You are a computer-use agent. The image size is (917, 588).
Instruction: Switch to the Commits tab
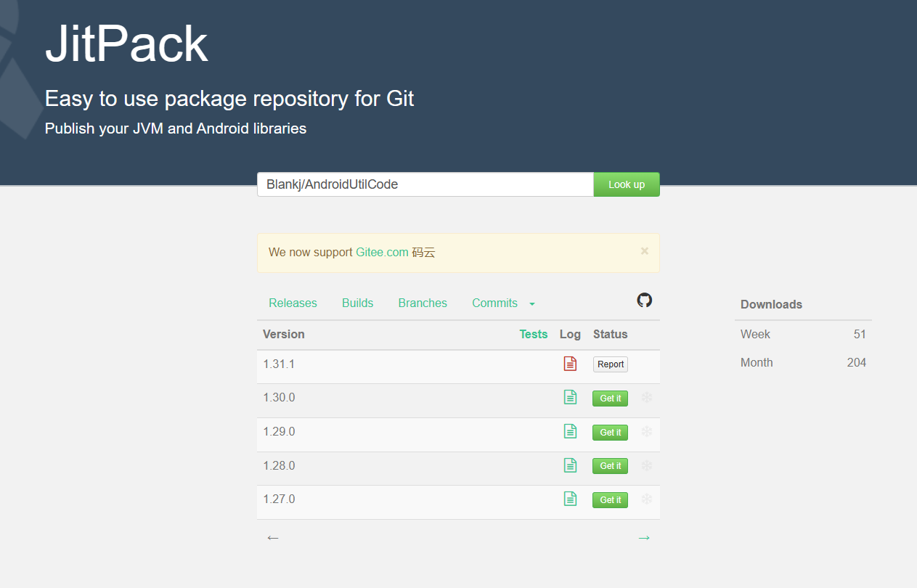click(x=494, y=303)
